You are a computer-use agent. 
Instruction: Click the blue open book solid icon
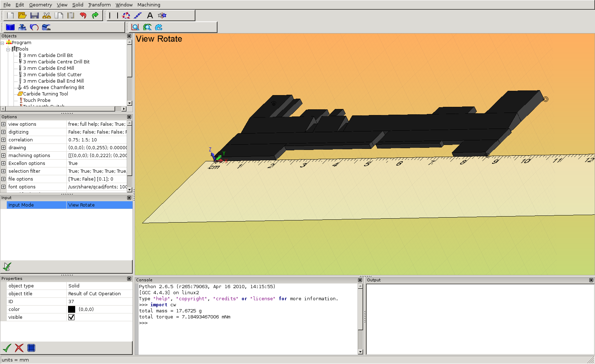pyautogui.click(x=10, y=27)
